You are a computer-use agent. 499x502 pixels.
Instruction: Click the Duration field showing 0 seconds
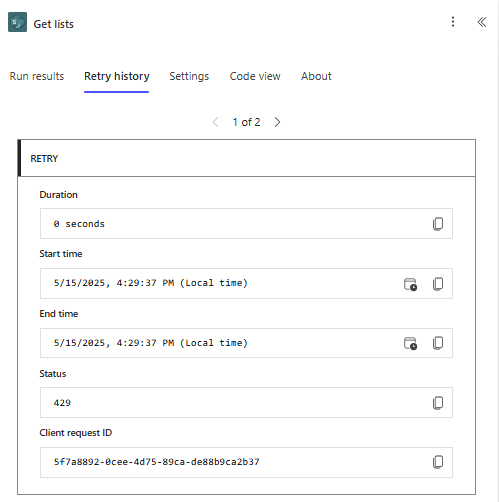coord(246,224)
